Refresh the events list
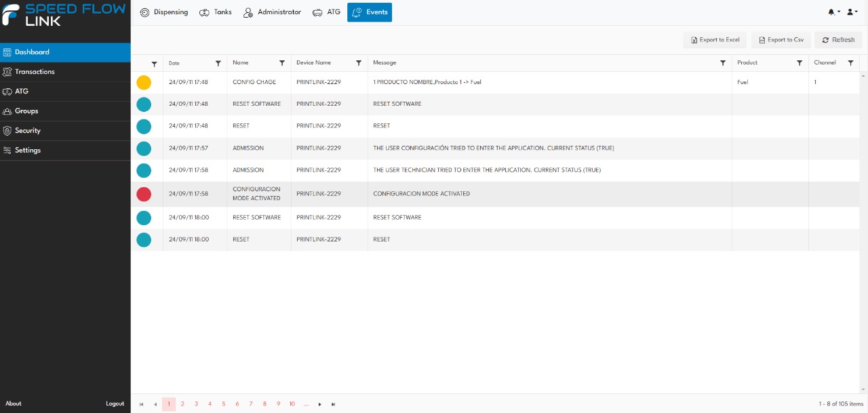This screenshot has width=868, height=413. (838, 40)
